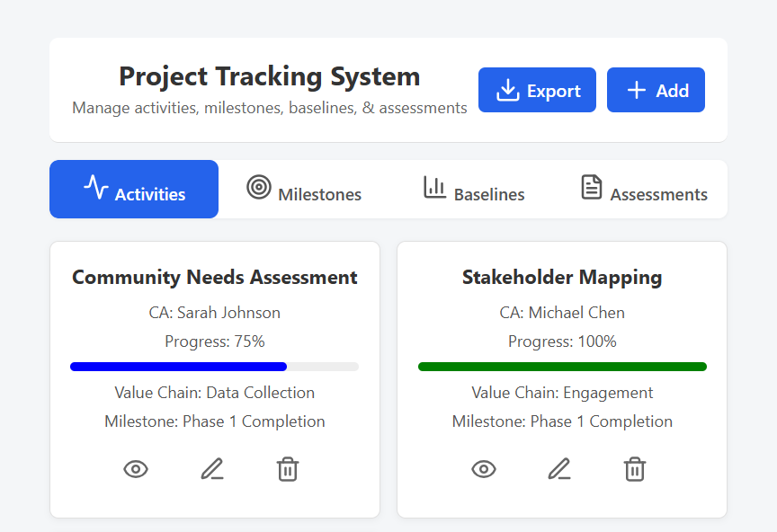Screen dimensions: 777x532
Task: Click the Assessments document icon
Action: tap(591, 187)
